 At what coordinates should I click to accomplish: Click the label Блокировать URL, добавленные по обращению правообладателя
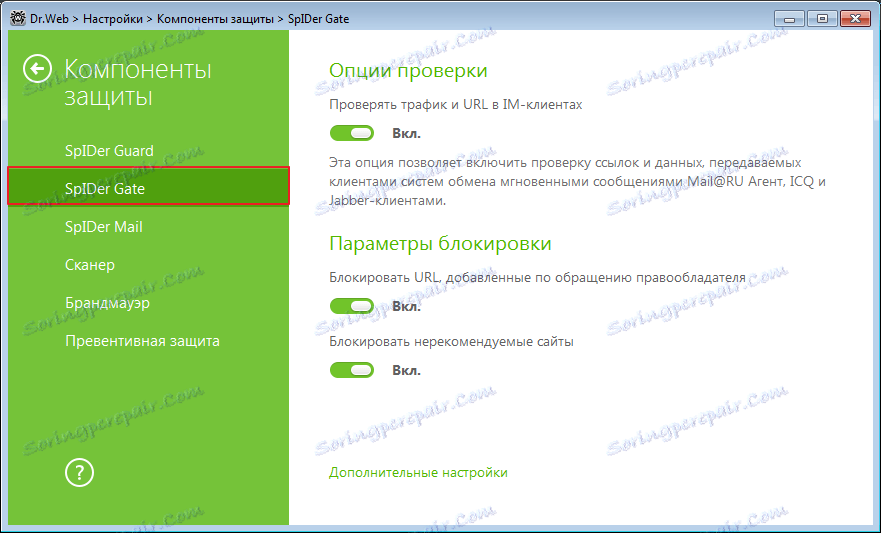tap(537, 277)
